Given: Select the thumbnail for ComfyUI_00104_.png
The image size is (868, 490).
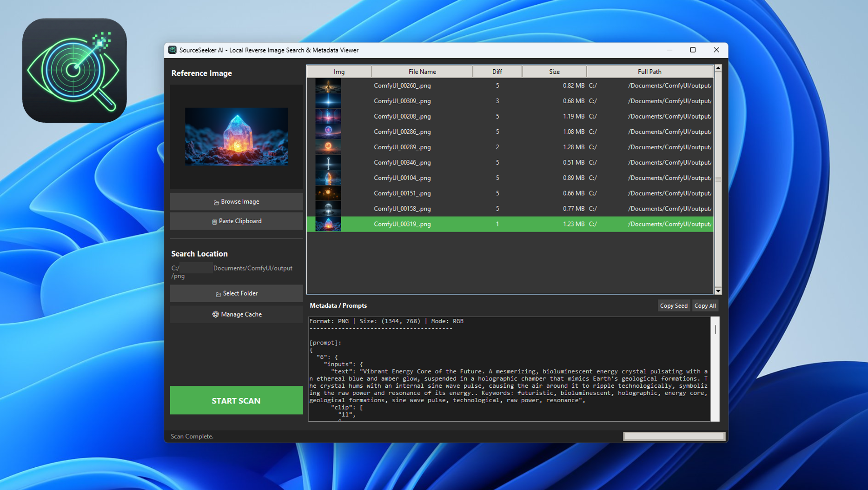Looking at the screenshot, I should [x=328, y=178].
